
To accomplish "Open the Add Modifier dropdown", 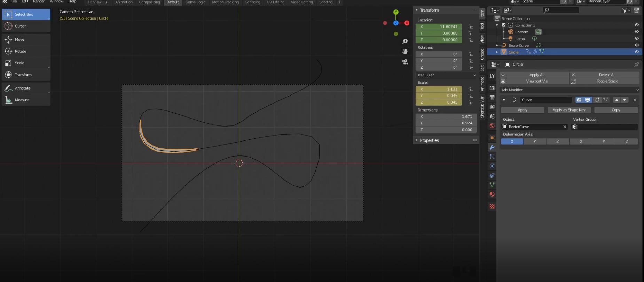I will point(569,90).
